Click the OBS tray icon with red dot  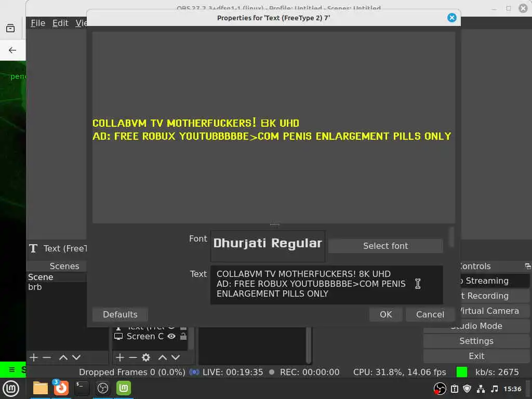coord(440,389)
